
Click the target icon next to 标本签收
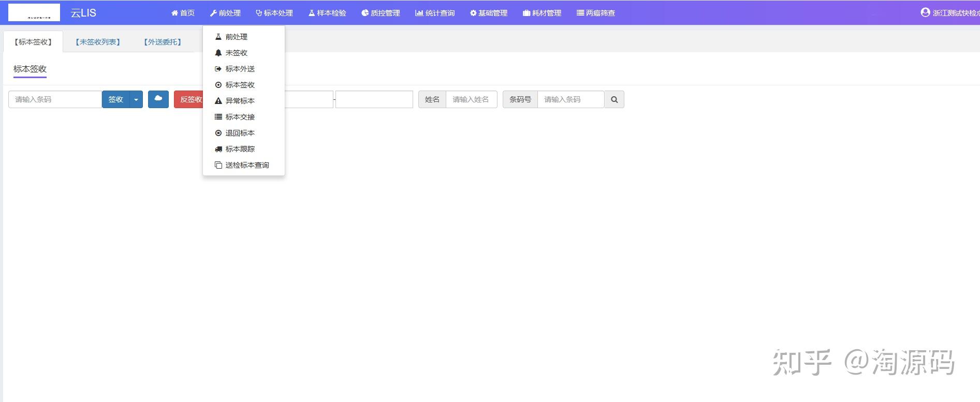click(218, 85)
